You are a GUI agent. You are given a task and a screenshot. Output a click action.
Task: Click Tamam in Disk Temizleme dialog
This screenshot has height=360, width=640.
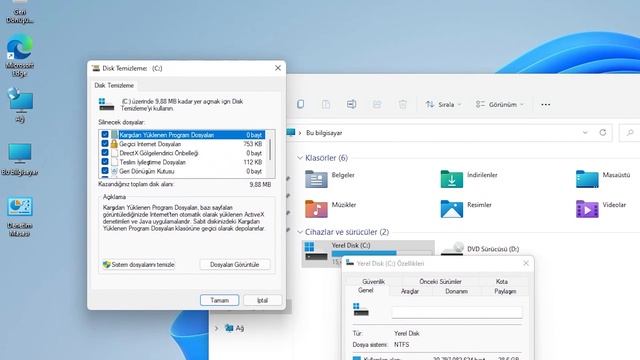220,300
